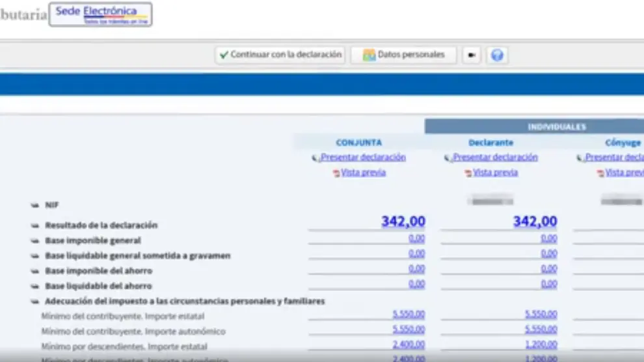Viewport: 644px width, 362px height.
Task: Click PDF icon beside Conjunta Vista previa
Action: pyautogui.click(x=336, y=173)
